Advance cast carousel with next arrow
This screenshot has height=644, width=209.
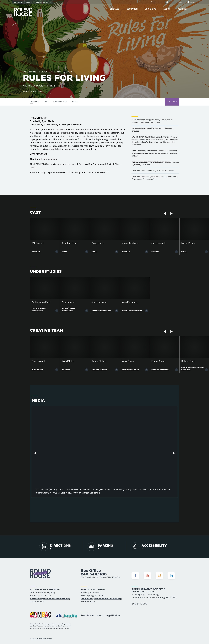point(172,213)
